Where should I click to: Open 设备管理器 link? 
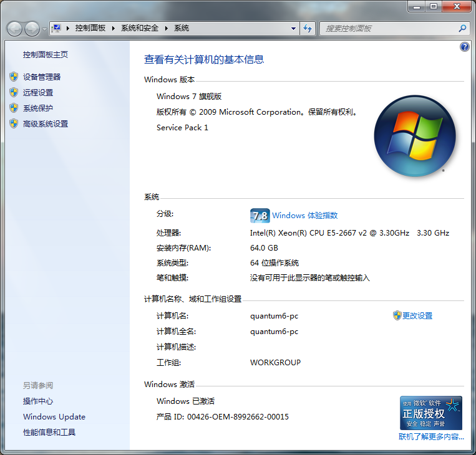(x=42, y=77)
